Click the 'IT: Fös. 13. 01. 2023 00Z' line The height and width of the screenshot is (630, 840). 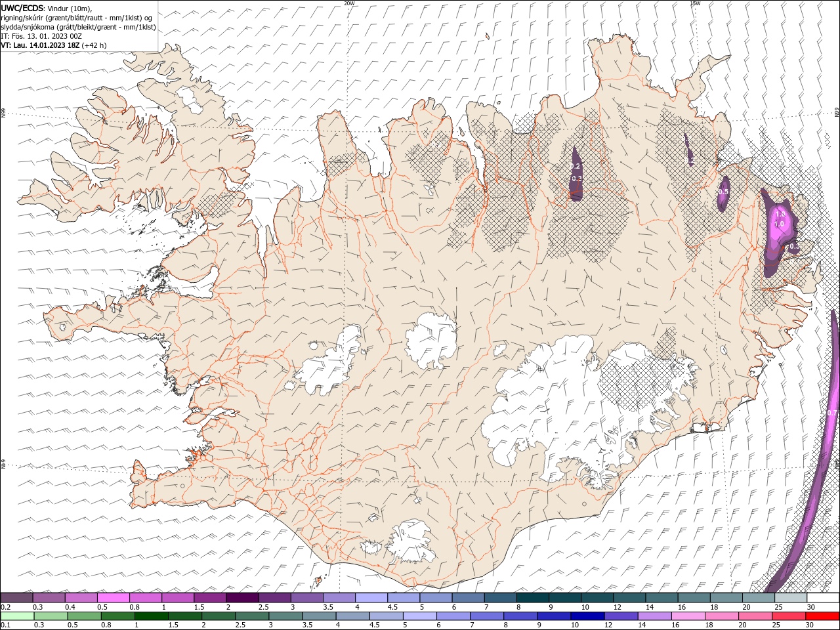pos(41,36)
